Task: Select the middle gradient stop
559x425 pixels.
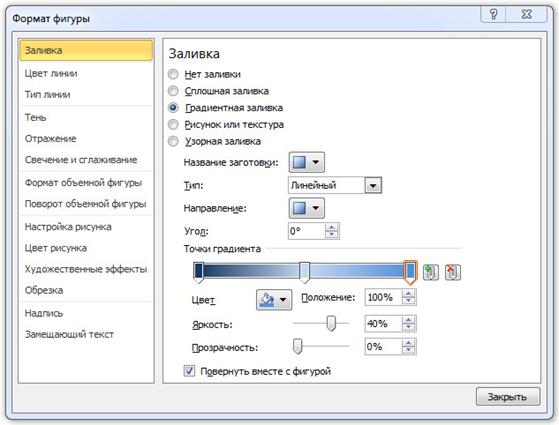Action: tap(304, 272)
